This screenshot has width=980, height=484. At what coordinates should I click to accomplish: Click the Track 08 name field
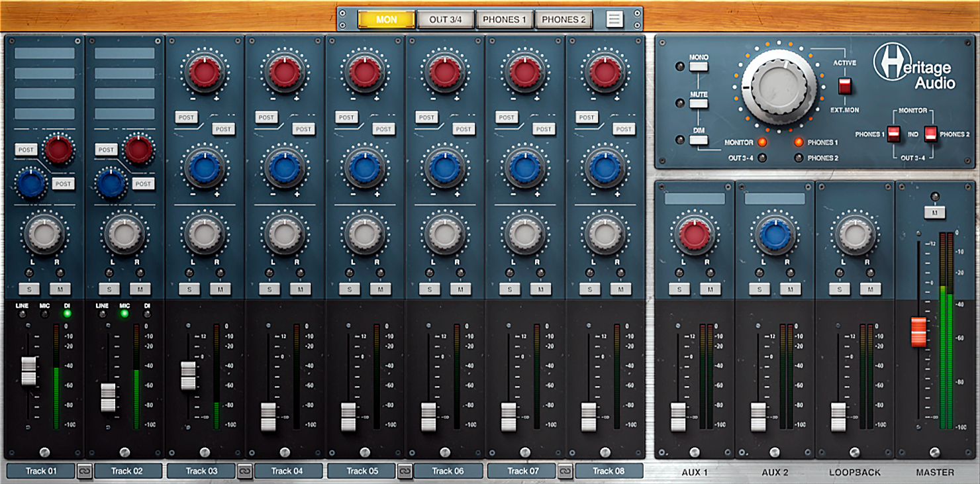point(609,471)
